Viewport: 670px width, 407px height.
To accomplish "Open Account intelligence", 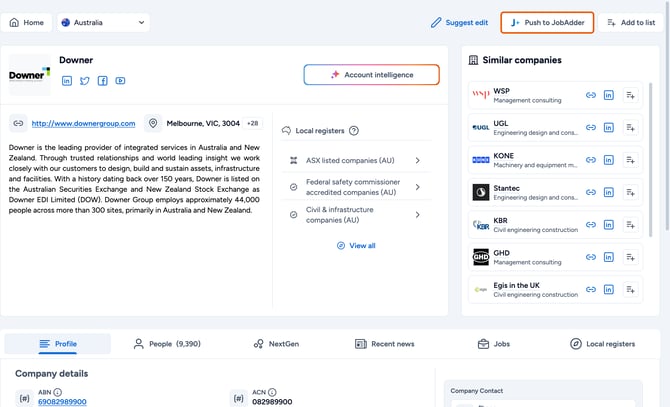I will click(371, 75).
